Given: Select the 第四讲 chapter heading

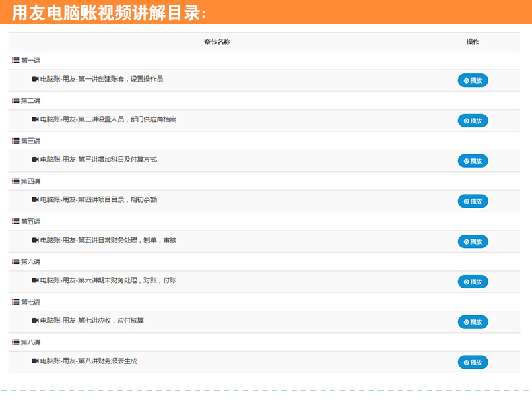Looking at the screenshot, I should pyautogui.click(x=30, y=181).
